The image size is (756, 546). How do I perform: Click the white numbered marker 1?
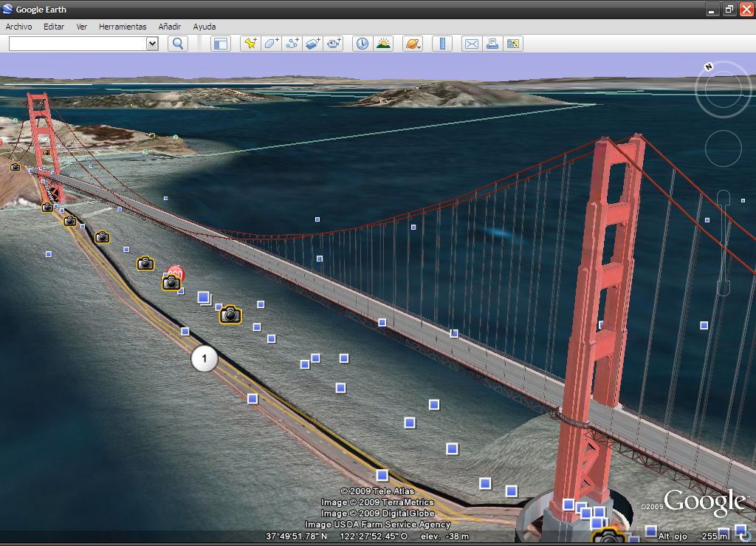(205, 359)
